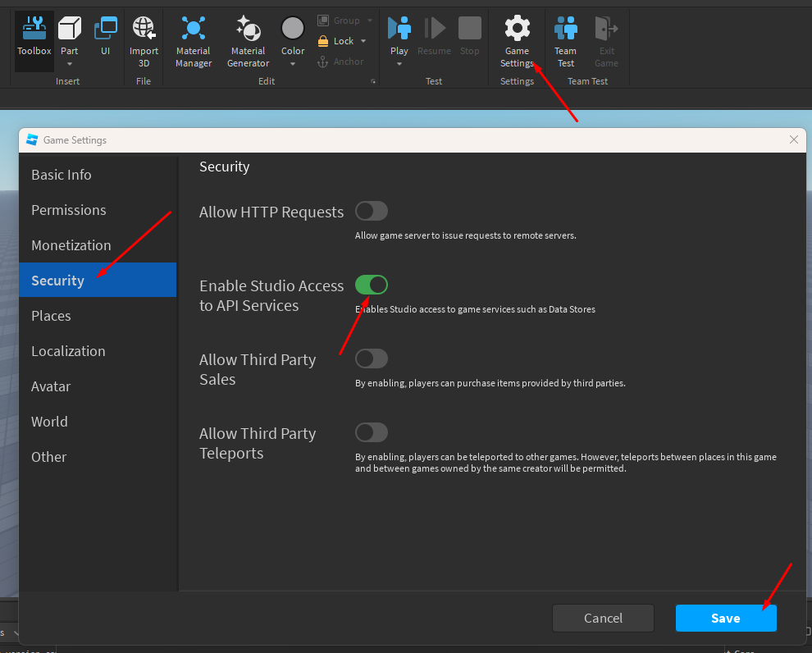This screenshot has width=812, height=653.
Task: Enable Allow HTTP Requests toggle
Action: coord(372,212)
